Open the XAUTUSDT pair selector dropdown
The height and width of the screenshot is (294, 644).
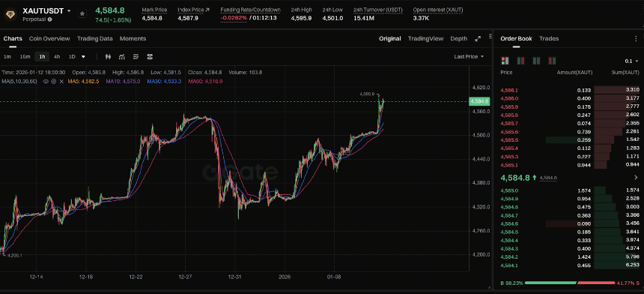[x=69, y=10]
